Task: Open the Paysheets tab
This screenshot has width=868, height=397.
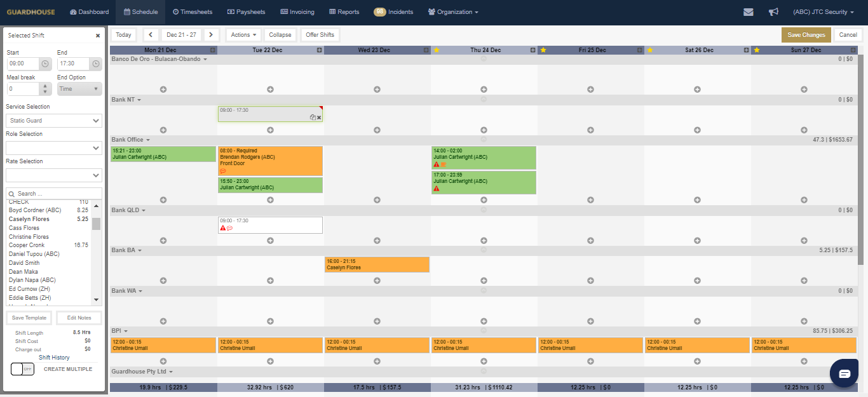Action: (246, 12)
